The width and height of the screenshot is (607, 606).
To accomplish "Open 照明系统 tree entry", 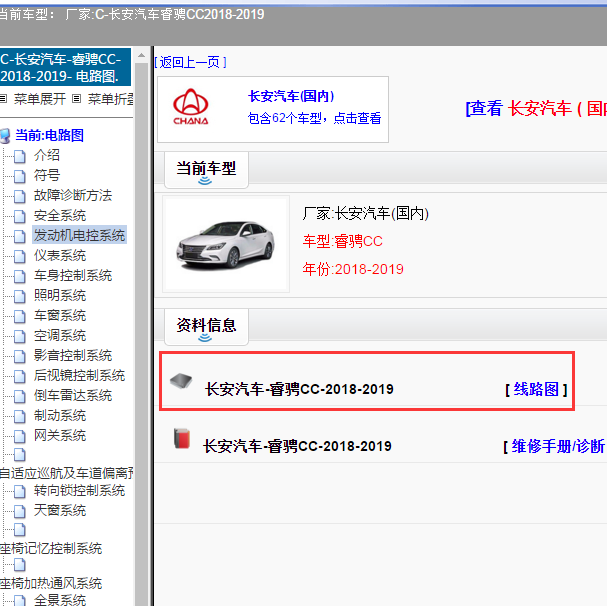I will pyautogui.click(x=60, y=296).
